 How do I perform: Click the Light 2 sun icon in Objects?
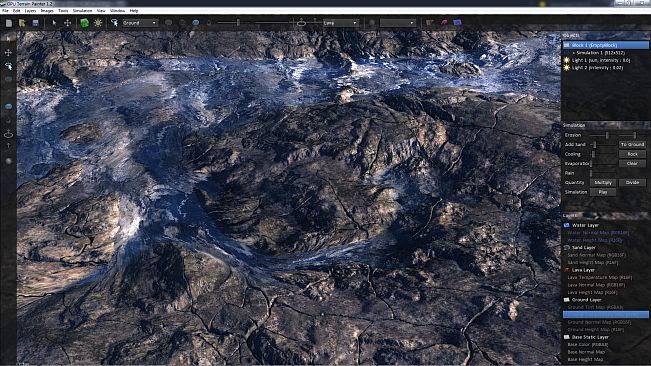(567, 68)
